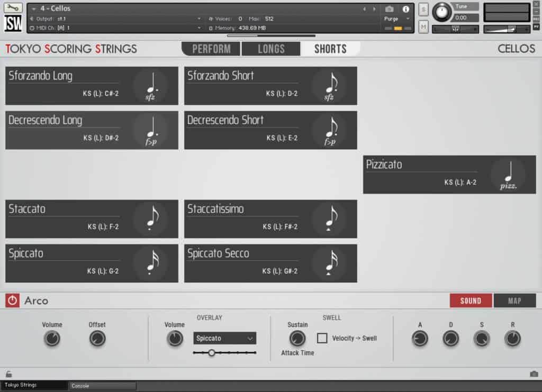This screenshot has width=542, height=392.
Task: Click the Tune knob in header
Action: [442, 12]
